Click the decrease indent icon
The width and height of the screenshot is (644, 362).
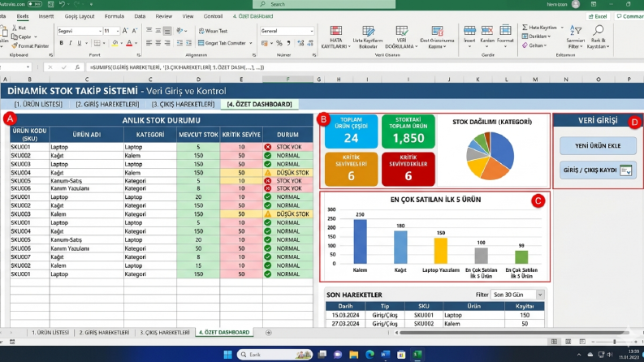coord(180,43)
